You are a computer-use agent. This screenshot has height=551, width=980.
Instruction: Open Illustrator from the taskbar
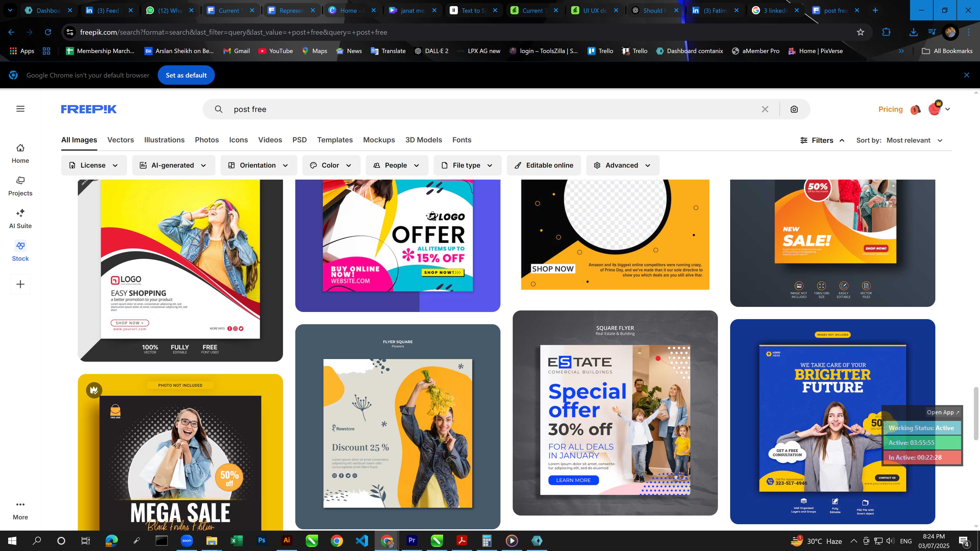(x=286, y=540)
